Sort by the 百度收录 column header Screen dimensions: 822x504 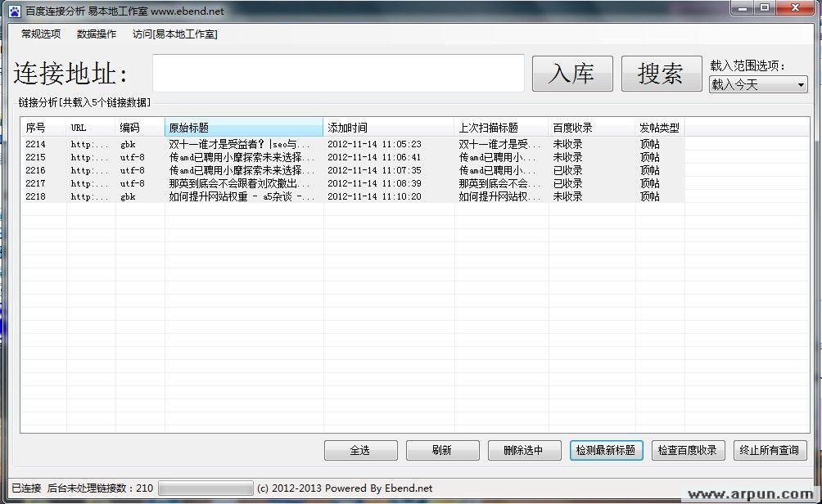(x=592, y=128)
